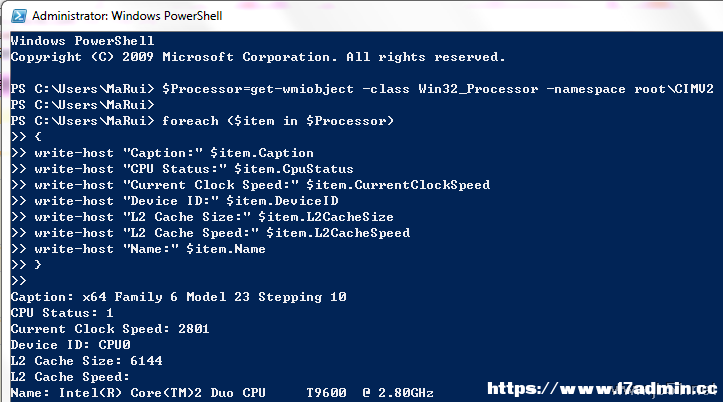Click the Current Clock Speed 2801 value

pyautogui.click(x=194, y=329)
